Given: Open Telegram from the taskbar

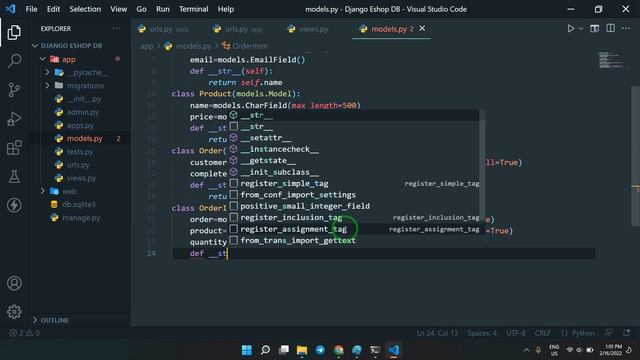Looking at the screenshot, I should coord(320,350).
